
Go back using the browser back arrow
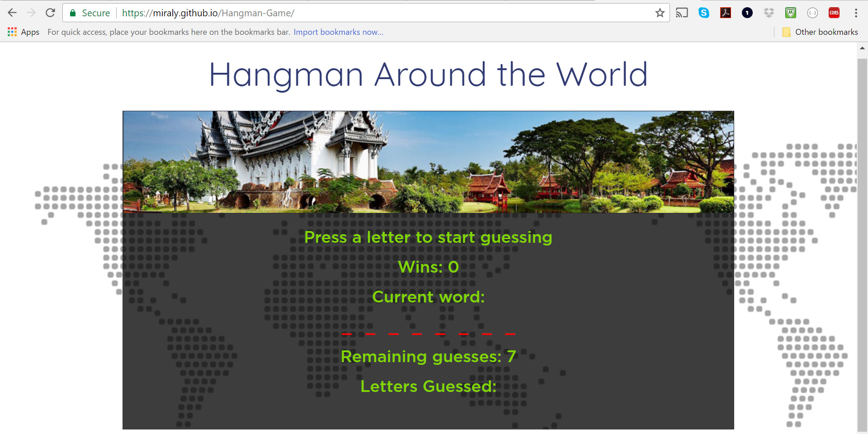[x=12, y=13]
